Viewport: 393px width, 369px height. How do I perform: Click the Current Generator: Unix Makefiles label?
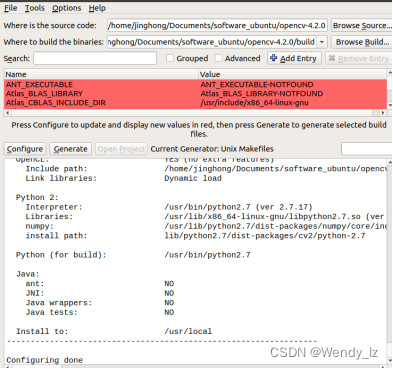212,149
